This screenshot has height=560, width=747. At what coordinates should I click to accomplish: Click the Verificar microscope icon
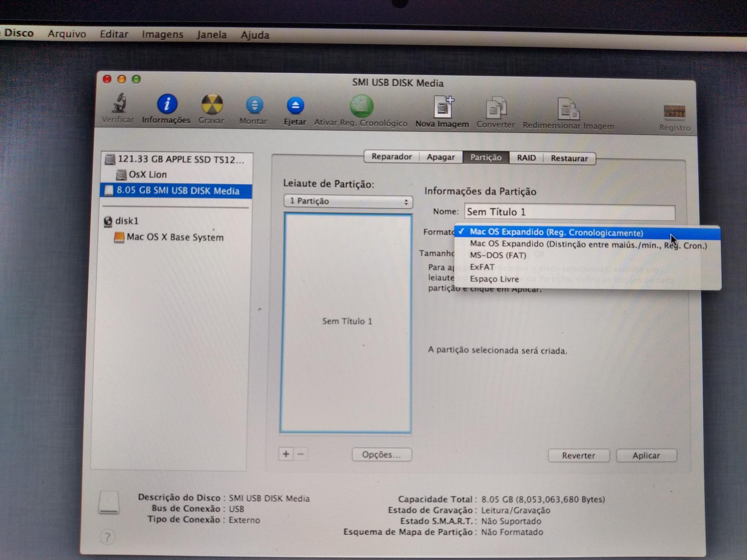click(x=119, y=104)
